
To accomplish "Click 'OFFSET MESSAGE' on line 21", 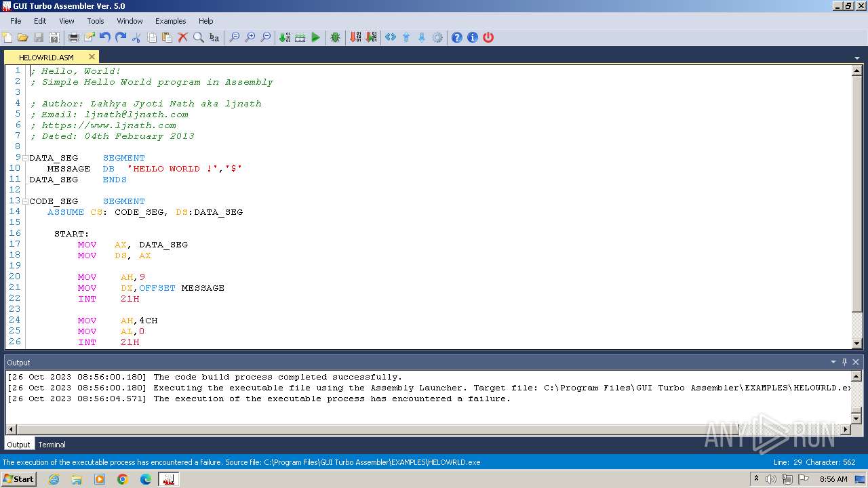I will [182, 288].
